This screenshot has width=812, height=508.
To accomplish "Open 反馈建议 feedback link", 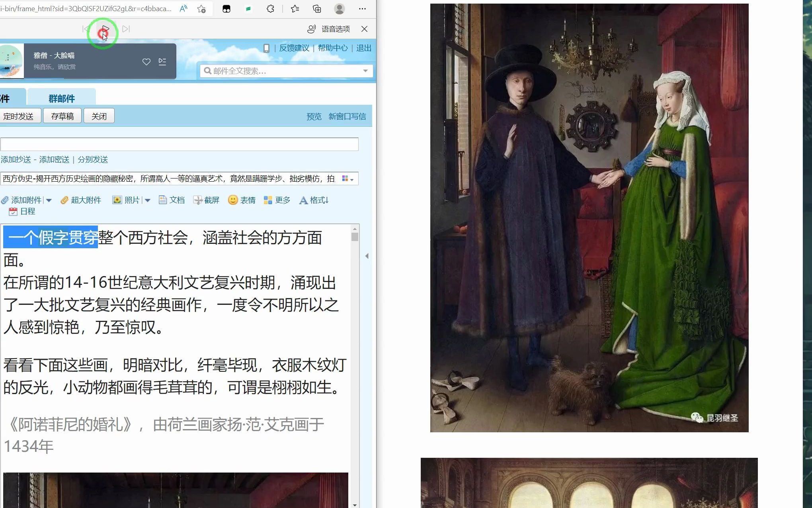I will tap(294, 48).
